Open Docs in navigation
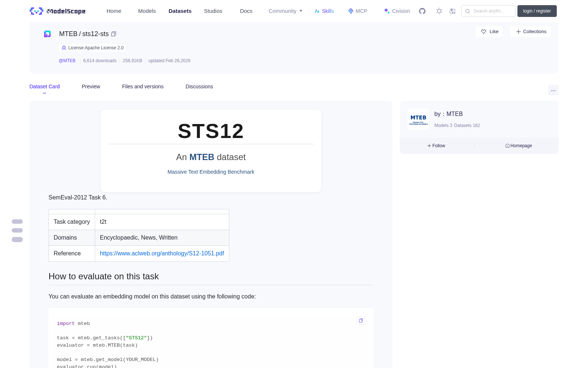This screenshot has height=368, width=588. 246,11
